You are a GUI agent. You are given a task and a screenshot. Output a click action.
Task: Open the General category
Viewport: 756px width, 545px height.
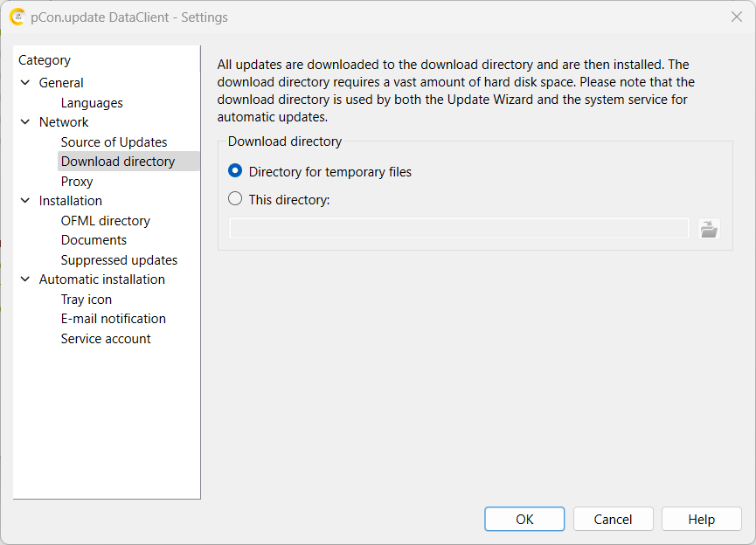click(61, 83)
